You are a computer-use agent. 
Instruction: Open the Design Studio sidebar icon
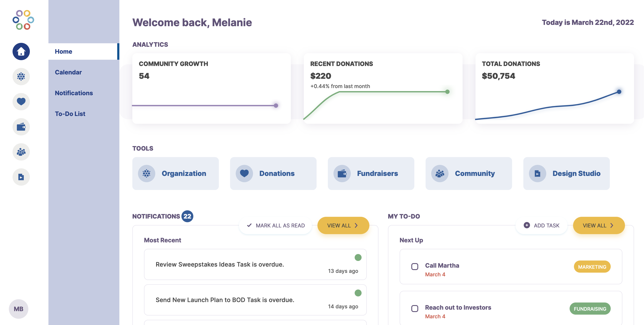21,177
